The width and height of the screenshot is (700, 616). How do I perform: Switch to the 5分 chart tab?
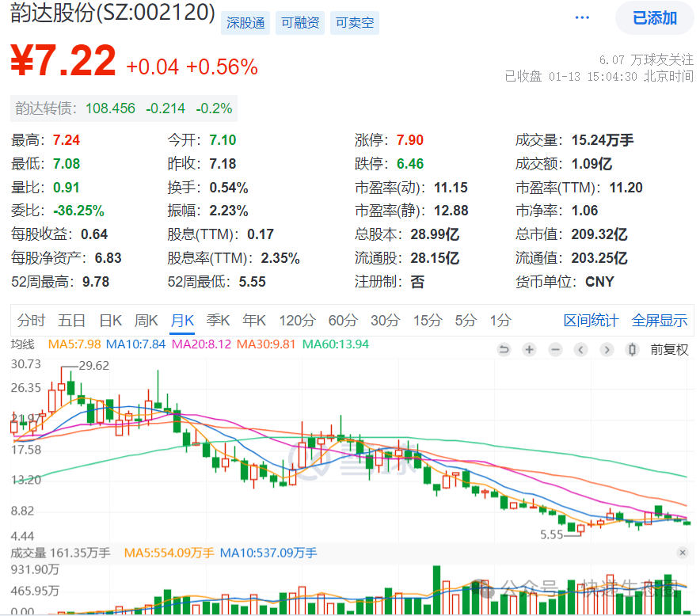coord(466,320)
